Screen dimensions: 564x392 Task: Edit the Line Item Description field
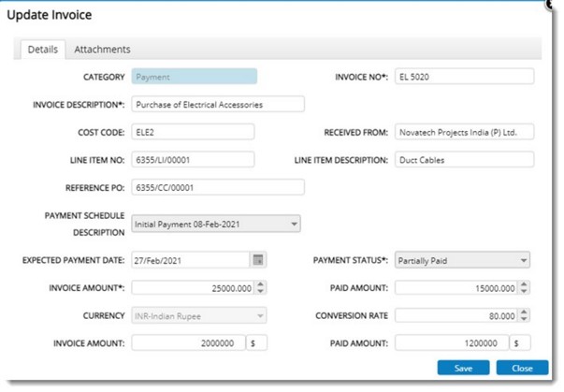[x=463, y=160]
